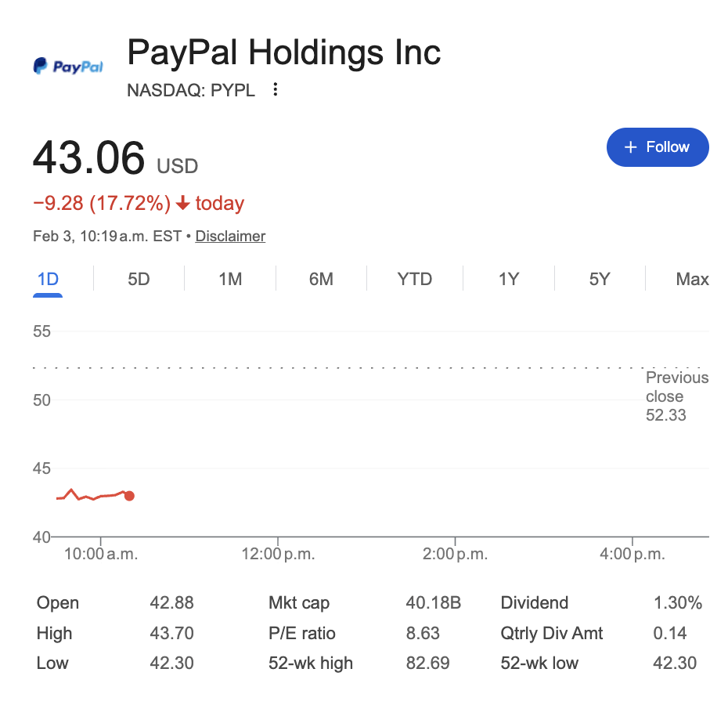
Task: Click the Follow button
Action: (658, 146)
